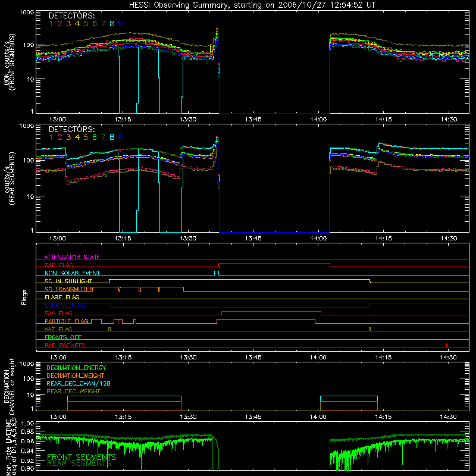Screen dimensions: 476x476
Task: Click the 0.98 y-axis label on the livetime plot
Action: 27,431
